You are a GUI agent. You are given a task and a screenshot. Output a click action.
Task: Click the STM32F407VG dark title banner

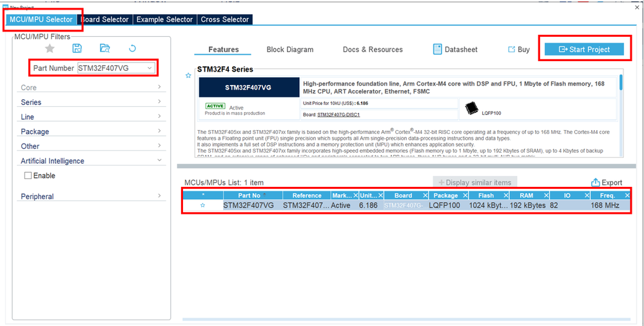pos(248,88)
